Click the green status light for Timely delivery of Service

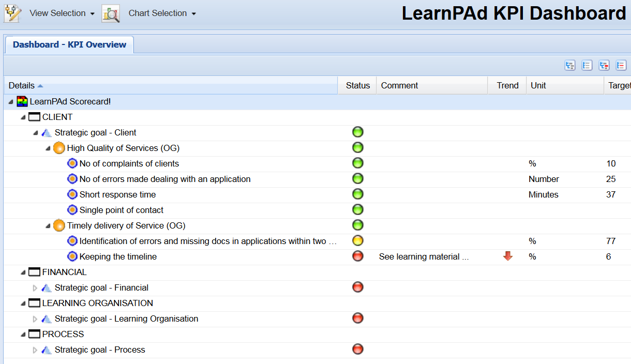358,225
